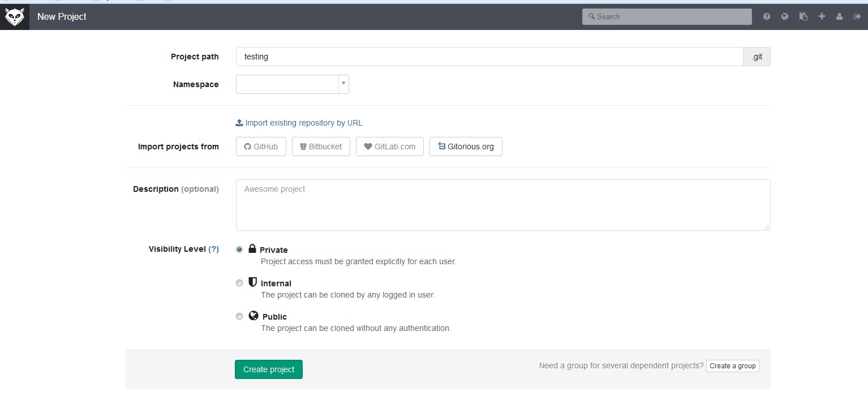Click the GitLab fox logo
This screenshot has height=409, width=868.
(14, 17)
